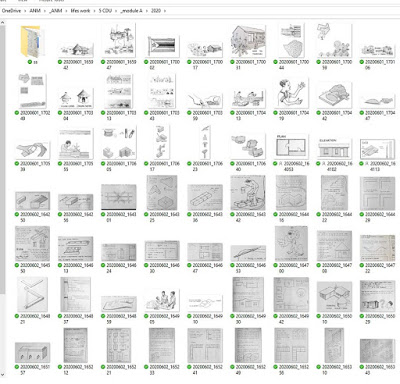Expand chevron after lifes work breadcrumb

tap(95, 11)
